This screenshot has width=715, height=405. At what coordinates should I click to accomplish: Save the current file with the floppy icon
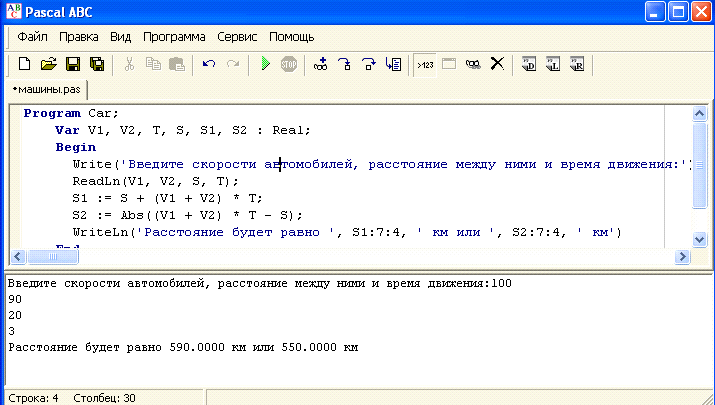(73, 64)
